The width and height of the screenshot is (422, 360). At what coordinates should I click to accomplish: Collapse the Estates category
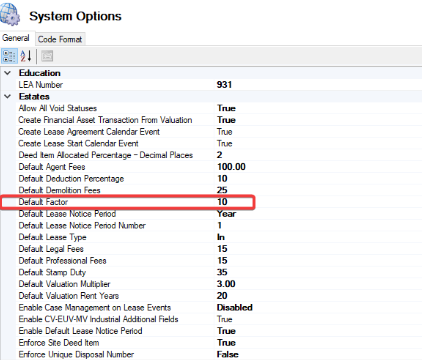coord(8,97)
